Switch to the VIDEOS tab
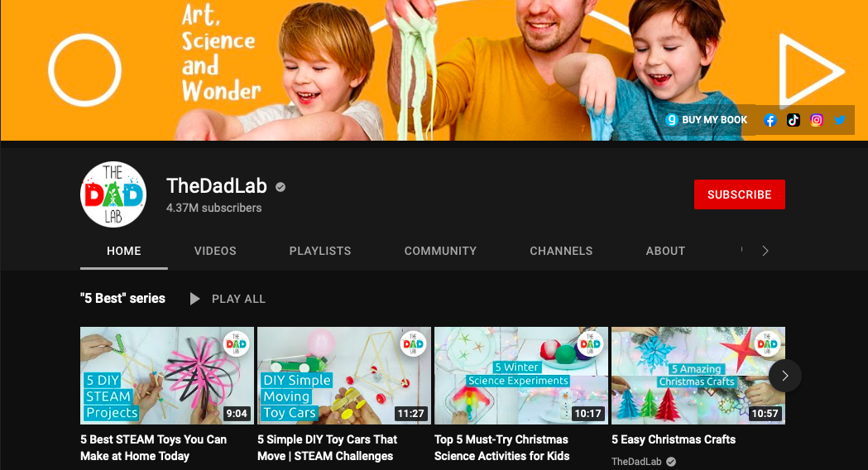 pyautogui.click(x=215, y=251)
